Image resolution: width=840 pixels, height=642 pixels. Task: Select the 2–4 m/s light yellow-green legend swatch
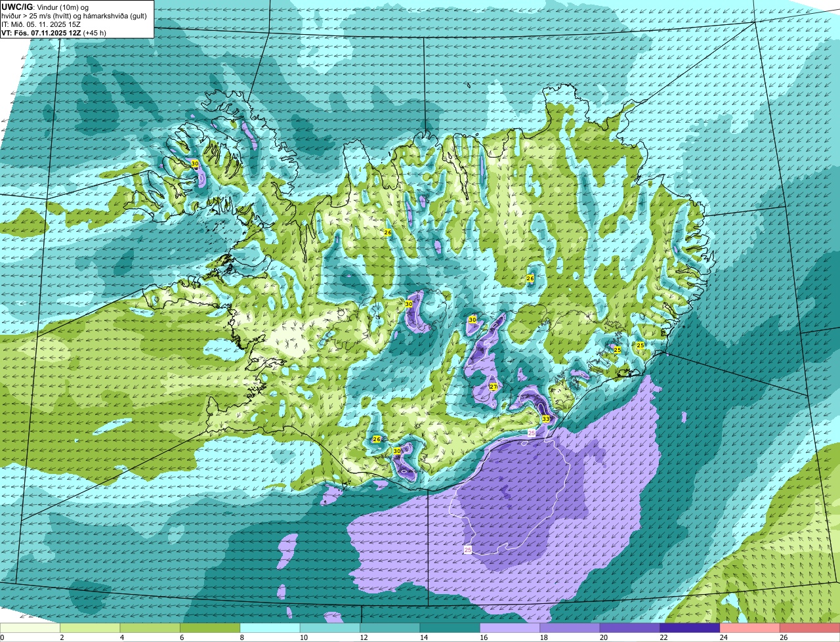point(91,628)
